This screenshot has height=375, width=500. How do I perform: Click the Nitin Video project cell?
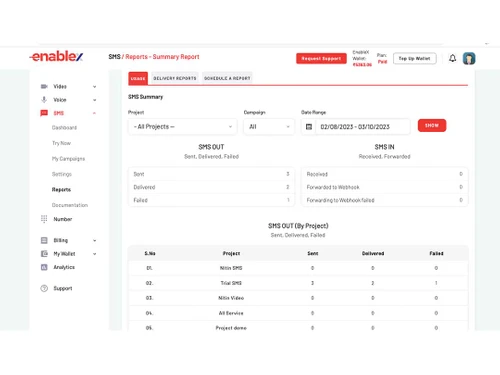231,298
